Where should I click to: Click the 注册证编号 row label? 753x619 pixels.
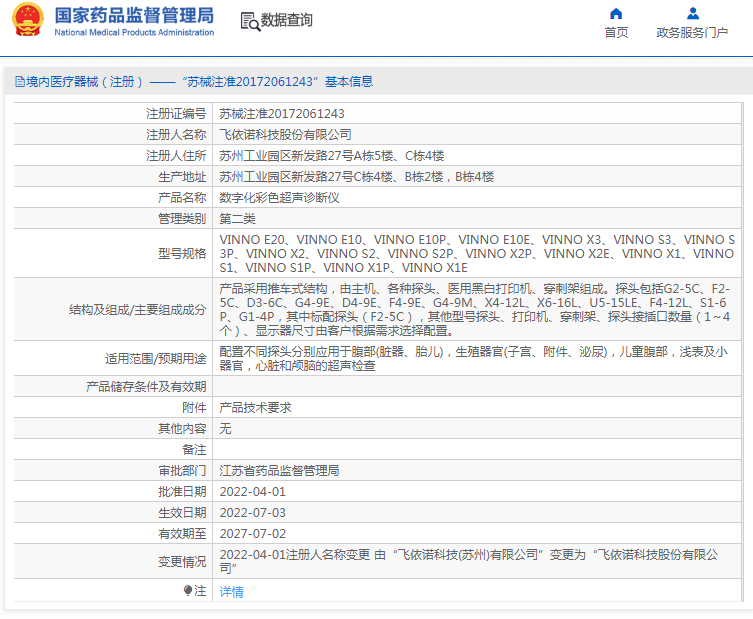[176, 114]
